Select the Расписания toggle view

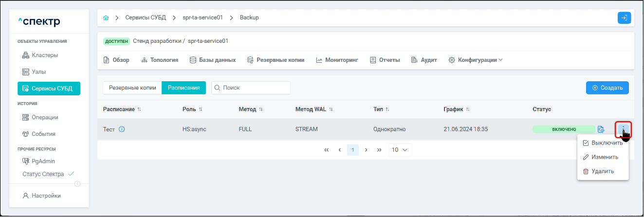coord(184,88)
